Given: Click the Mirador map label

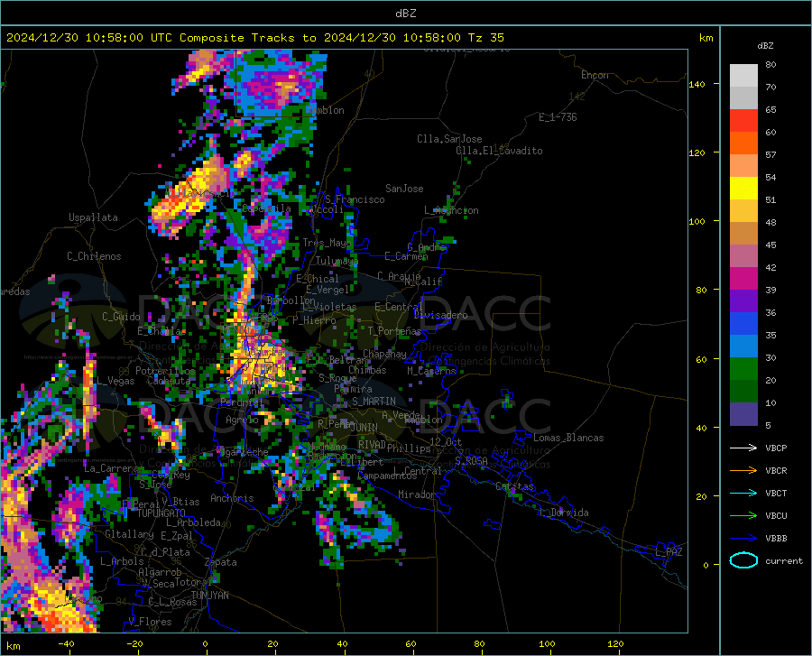Looking at the screenshot, I should pyautogui.click(x=417, y=494).
